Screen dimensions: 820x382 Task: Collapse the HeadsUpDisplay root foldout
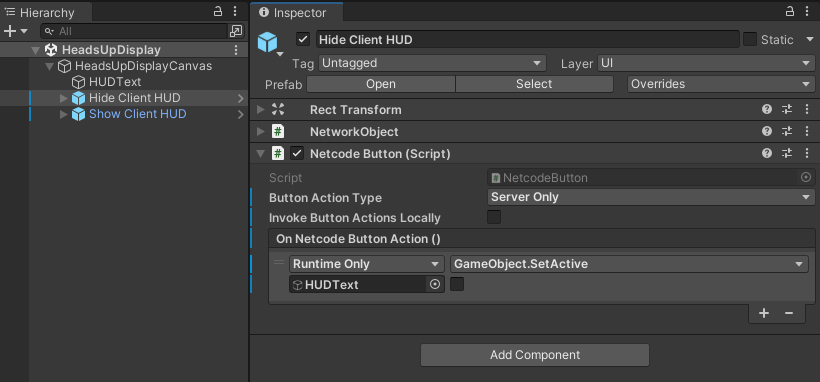point(36,50)
